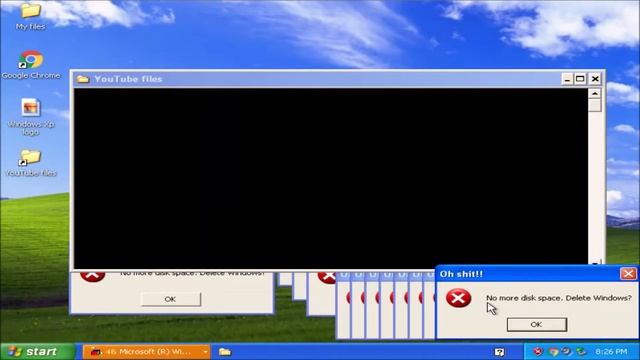Maximize the YouTube files window
This screenshot has width=640, height=360.
click(x=580, y=79)
